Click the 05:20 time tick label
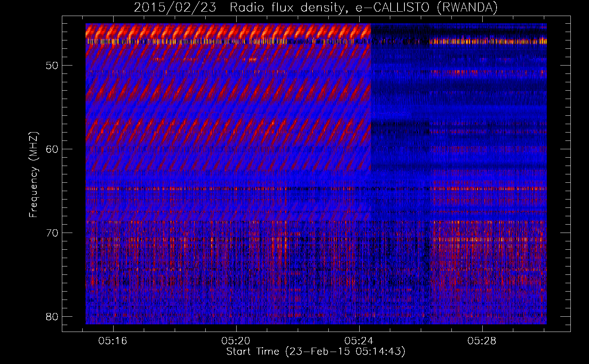 point(236,341)
